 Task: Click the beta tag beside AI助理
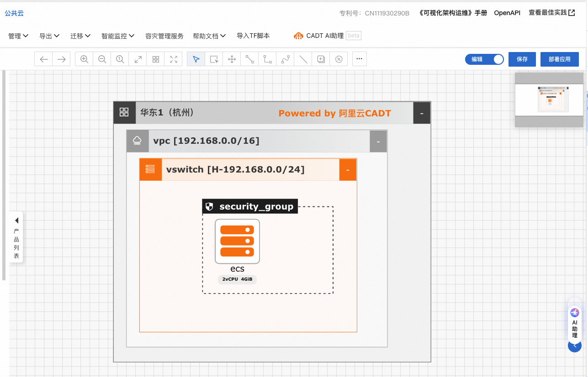354,36
